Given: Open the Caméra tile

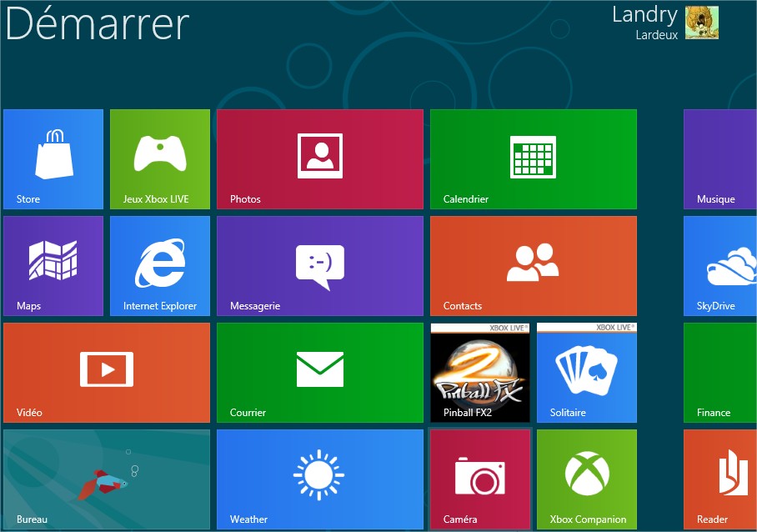Looking at the screenshot, I should tap(480, 479).
